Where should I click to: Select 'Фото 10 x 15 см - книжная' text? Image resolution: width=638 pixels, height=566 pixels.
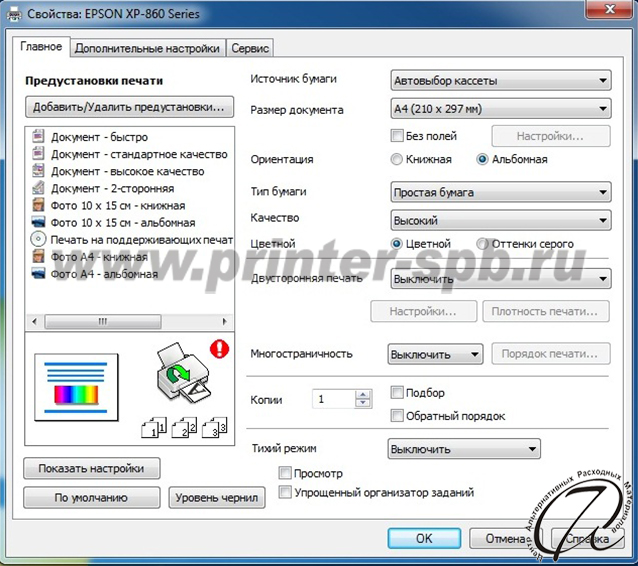coord(118,205)
